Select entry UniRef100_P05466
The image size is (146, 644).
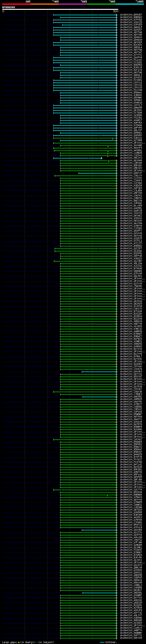click(x=131, y=125)
